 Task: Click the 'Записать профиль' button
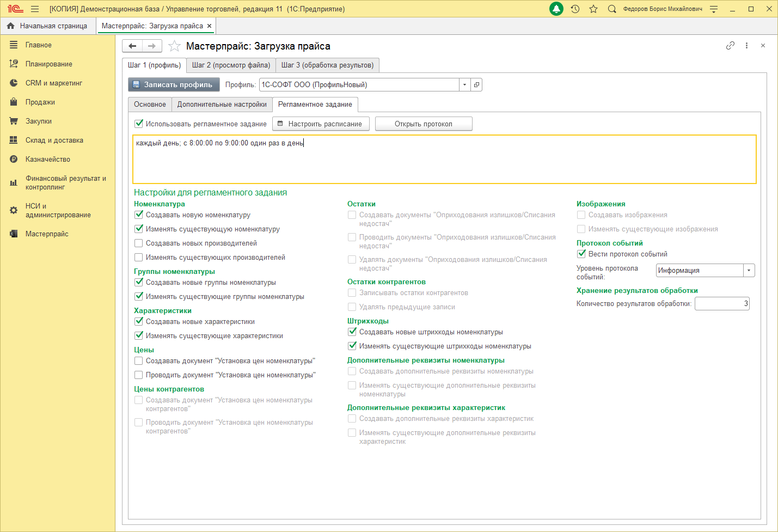174,85
